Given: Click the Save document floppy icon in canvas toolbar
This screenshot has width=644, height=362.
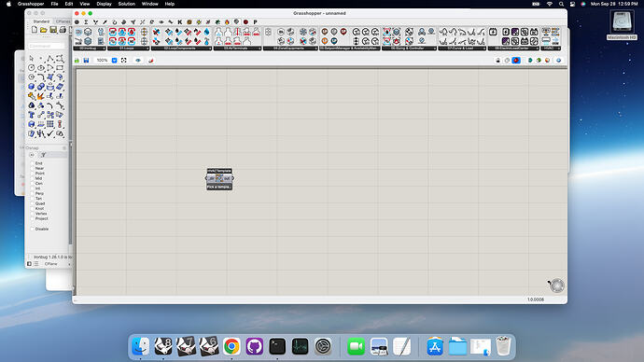Looking at the screenshot, I should (86, 61).
